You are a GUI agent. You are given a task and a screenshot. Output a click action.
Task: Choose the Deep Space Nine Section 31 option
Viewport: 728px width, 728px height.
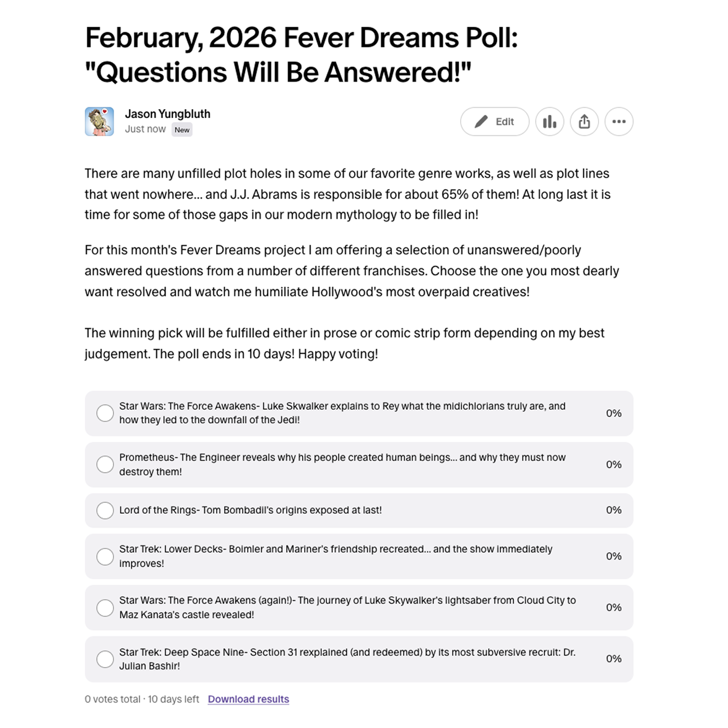(x=105, y=659)
